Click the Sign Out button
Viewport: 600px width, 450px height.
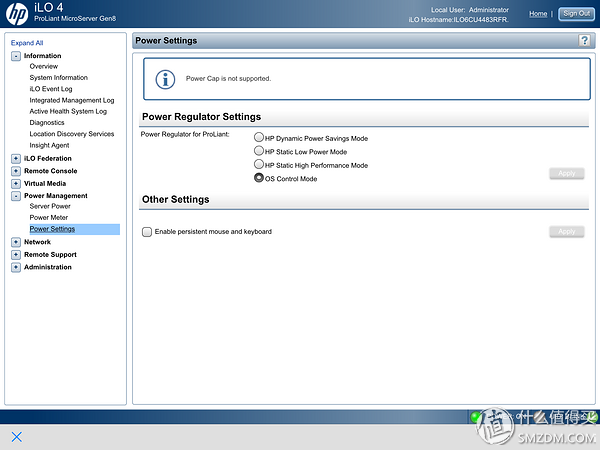[576, 14]
